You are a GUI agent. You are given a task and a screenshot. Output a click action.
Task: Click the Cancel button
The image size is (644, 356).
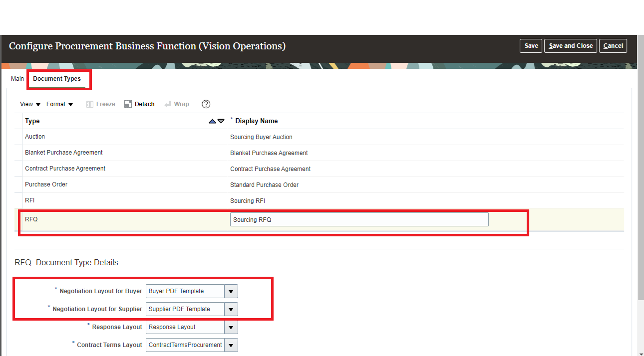point(613,46)
